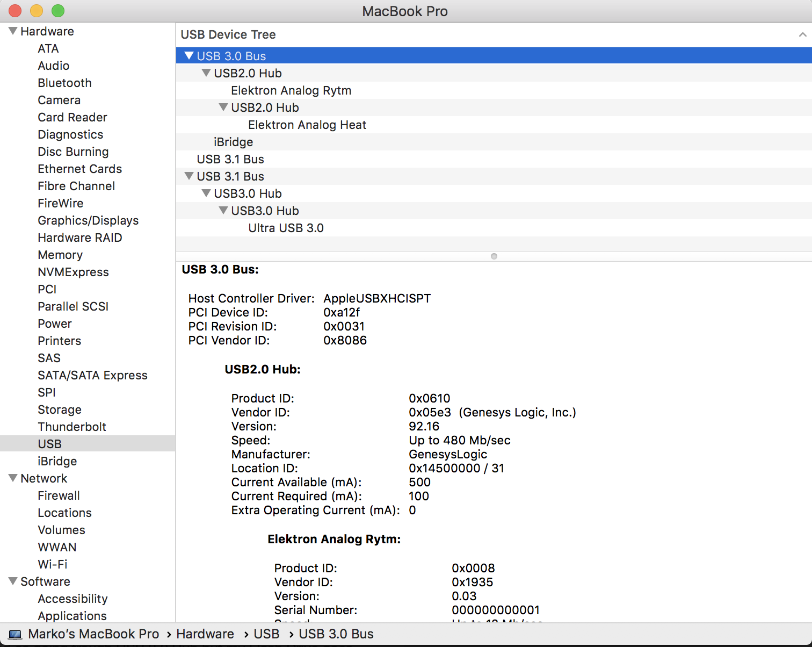This screenshot has height=647, width=812.
Task: Select NVMExpress in the sidebar
Action: point(73,272)
